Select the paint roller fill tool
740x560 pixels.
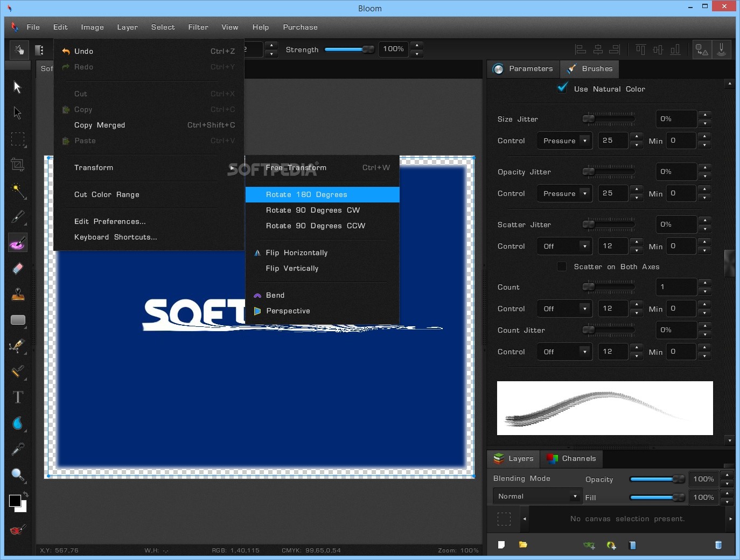[x=18, y=372]
